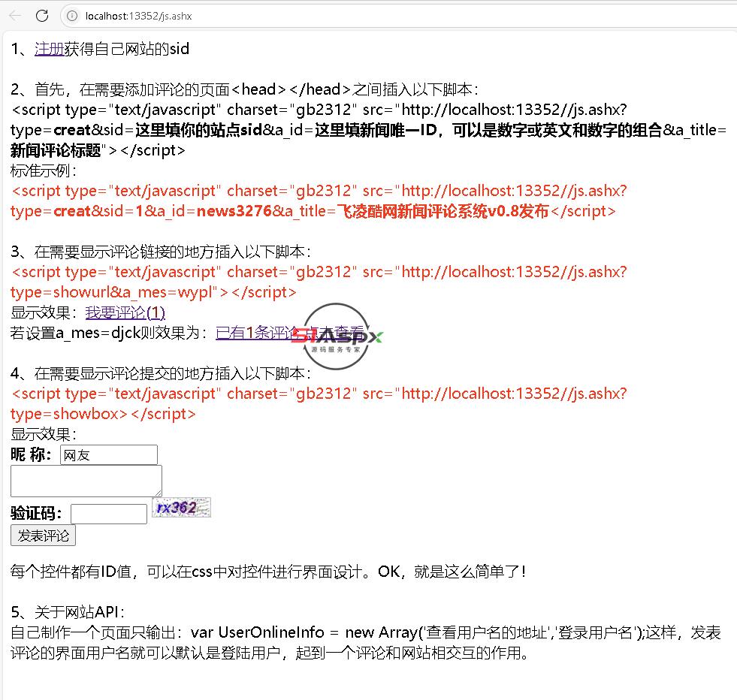Image resolution: width=737 pixels, height=700 pixels.
Task: Submit with the 发表评论 button
Action: pos(44,536)
